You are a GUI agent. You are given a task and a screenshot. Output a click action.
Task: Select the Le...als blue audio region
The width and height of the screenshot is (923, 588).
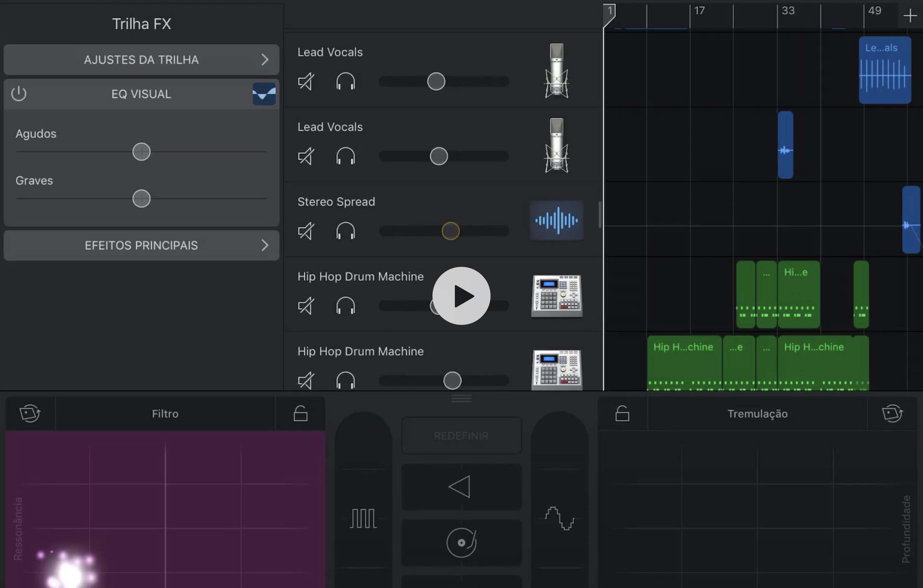(885, 70)
